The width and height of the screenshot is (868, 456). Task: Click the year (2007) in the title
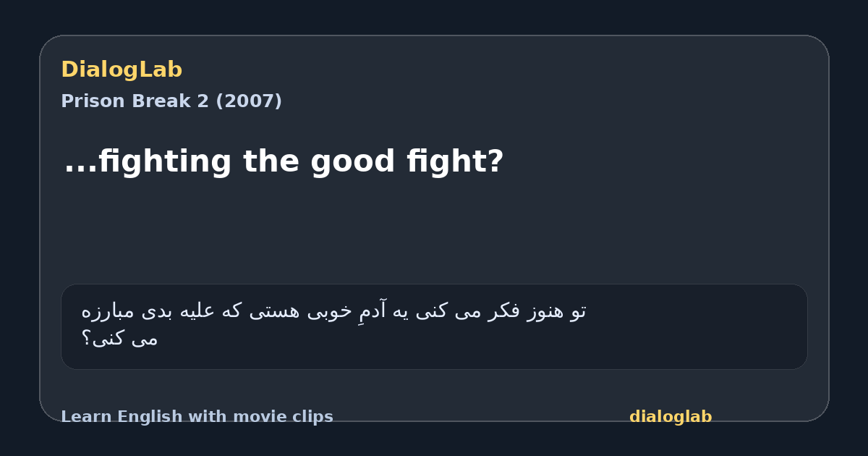(x=249, y=101)
